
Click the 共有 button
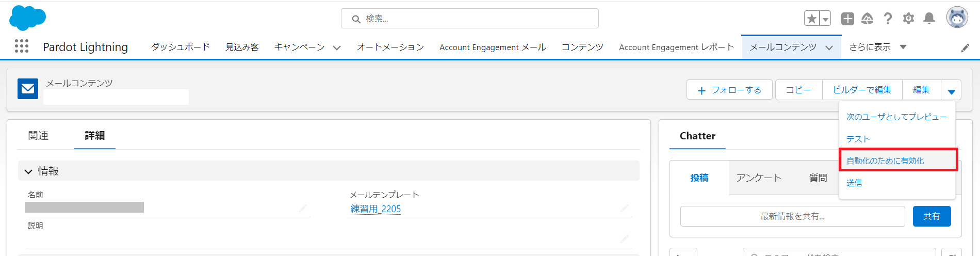point(932,216)
